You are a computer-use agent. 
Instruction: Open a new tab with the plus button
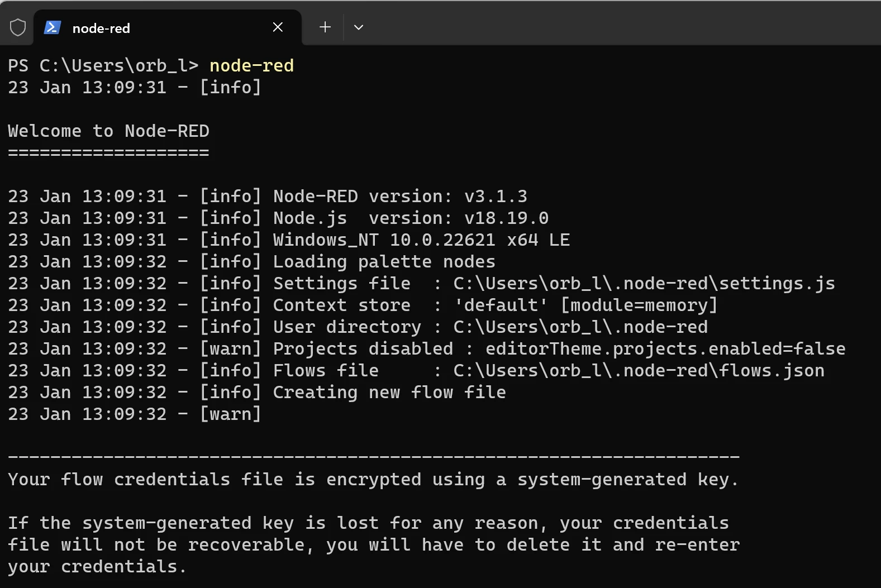click(x=325, y=27)
